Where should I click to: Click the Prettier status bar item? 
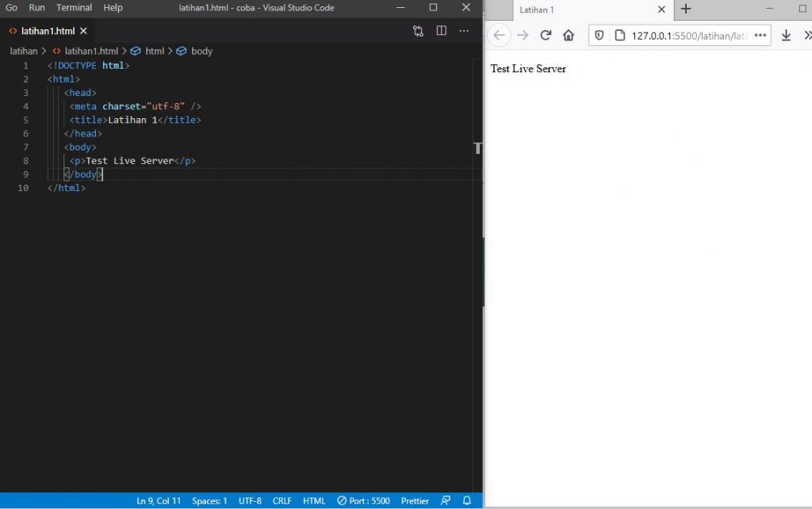tap(415, 500)
